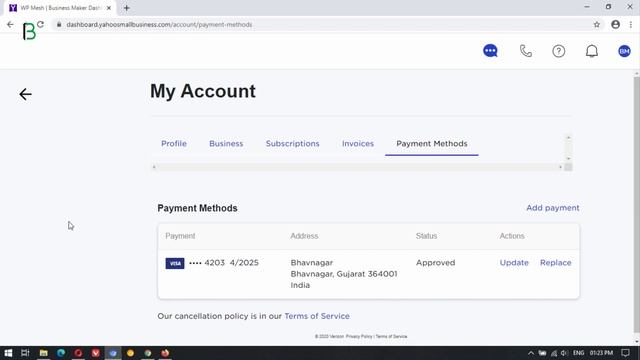Click the back arrow beside My Account
Image resolution: width=640 pixels, height=360 pixels.
click(x=25, y=94)
